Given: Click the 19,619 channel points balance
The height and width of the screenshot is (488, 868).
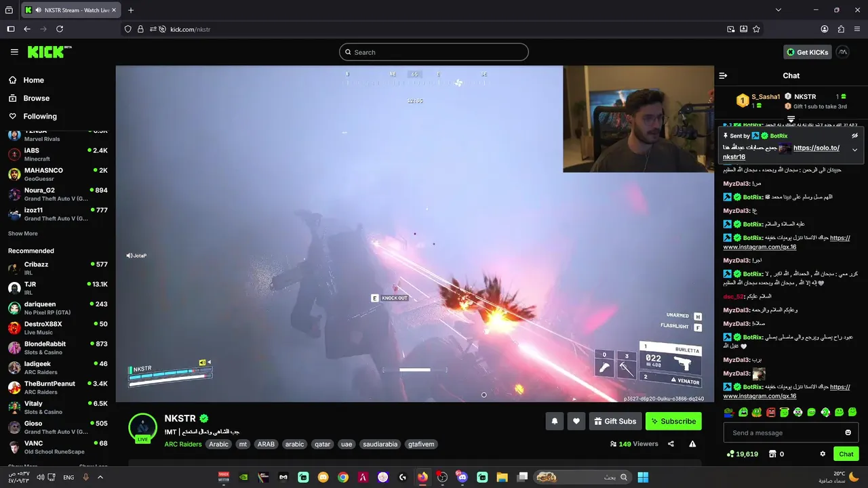Looking at the screenshot, I should pos(742,454).
